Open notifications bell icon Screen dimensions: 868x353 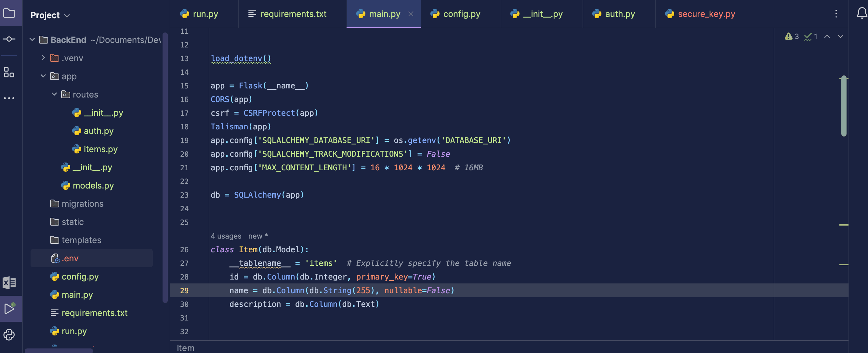coord(861,13)
